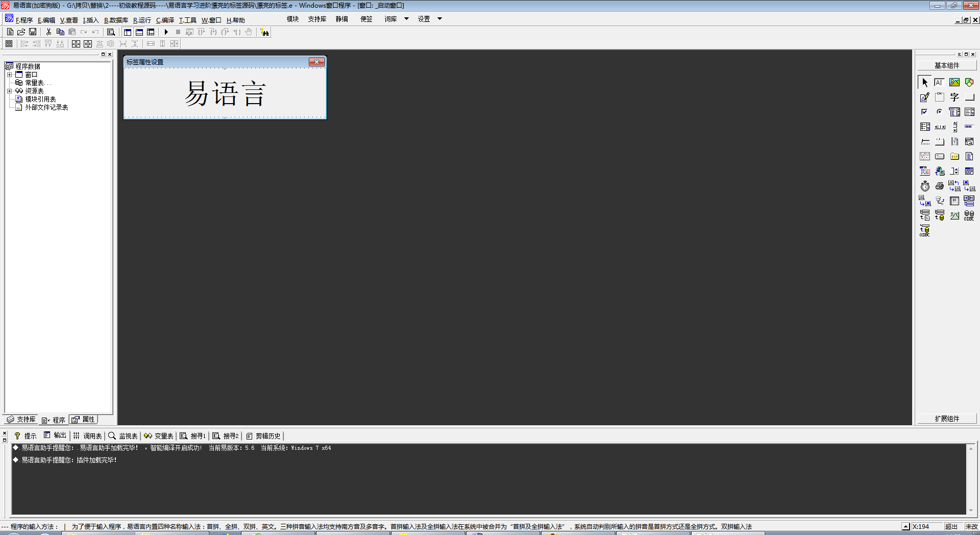980x535 pixels.
Task: Click the vertical center-in-window alignment icon
Action: point(88,44)
